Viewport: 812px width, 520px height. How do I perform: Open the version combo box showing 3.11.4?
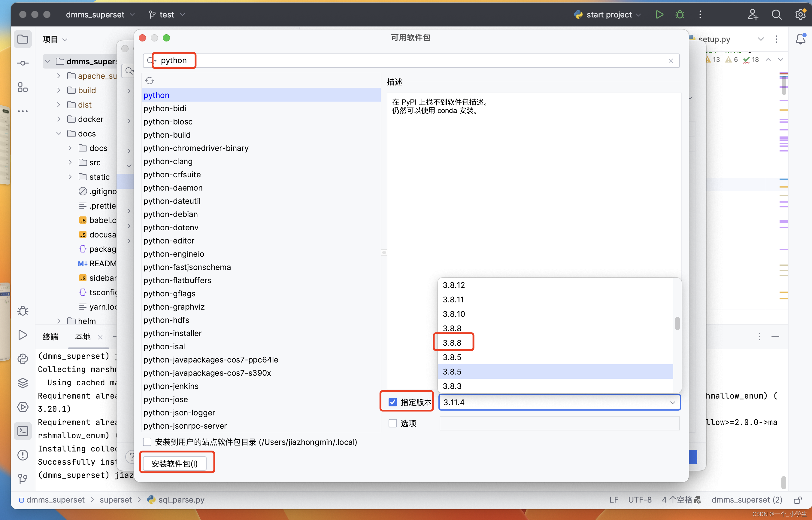coord(559,402)
